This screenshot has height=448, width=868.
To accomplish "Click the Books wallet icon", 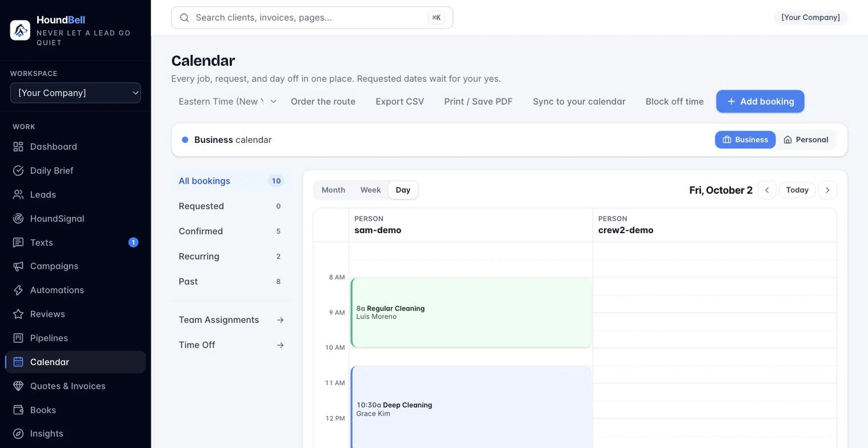I will pyautogui.click(x=18, y=410).
